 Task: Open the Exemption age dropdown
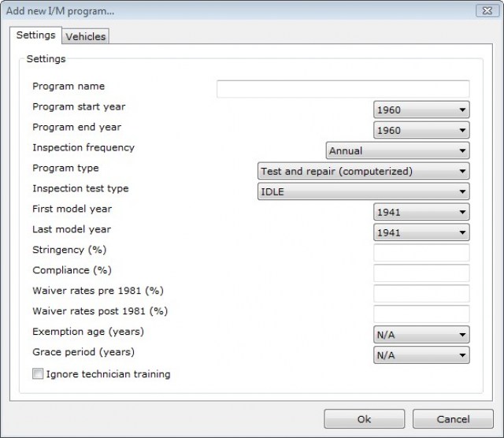421,335
